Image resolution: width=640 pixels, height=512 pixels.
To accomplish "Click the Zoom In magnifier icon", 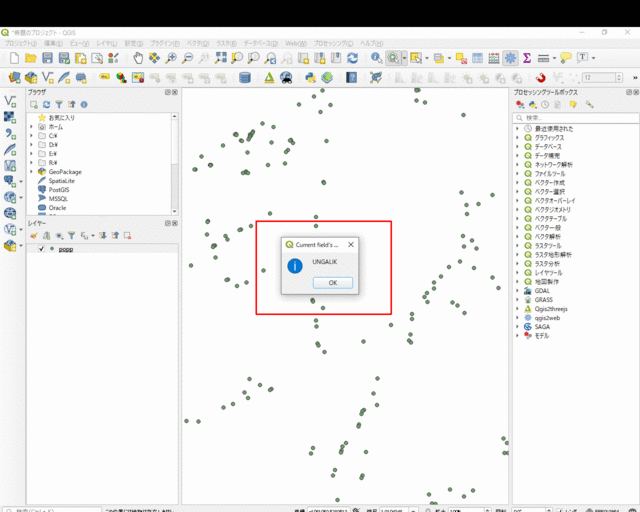I will coord(171,58).
